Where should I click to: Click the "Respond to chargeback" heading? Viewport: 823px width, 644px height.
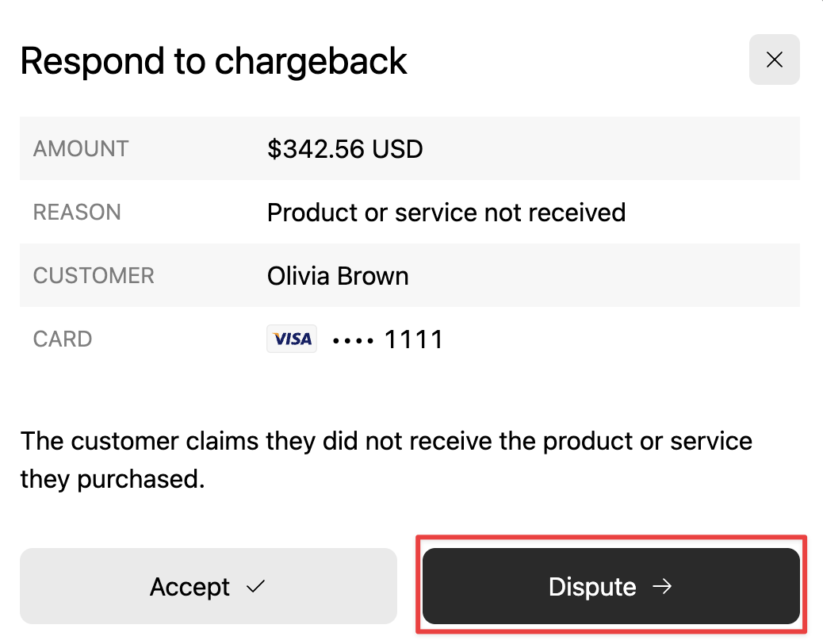click(x=213, y=61)
